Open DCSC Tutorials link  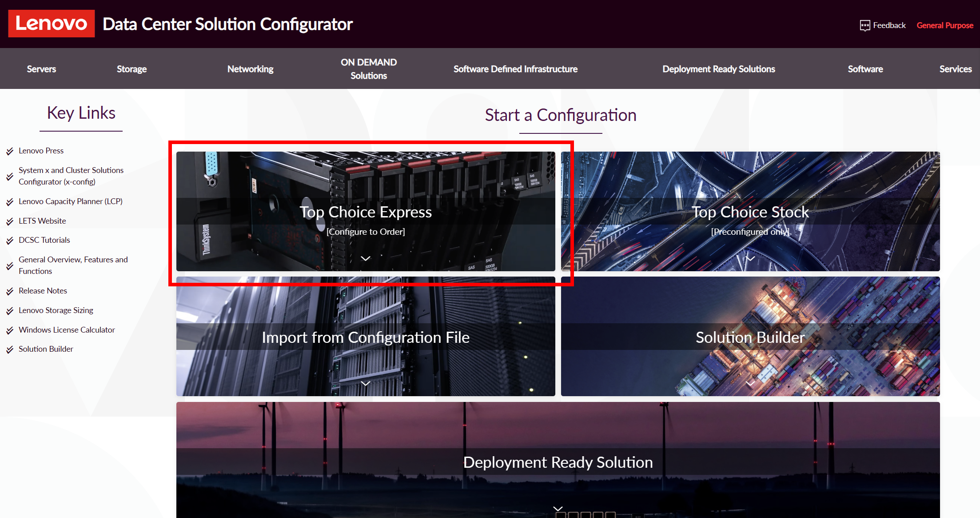(44, 240)
